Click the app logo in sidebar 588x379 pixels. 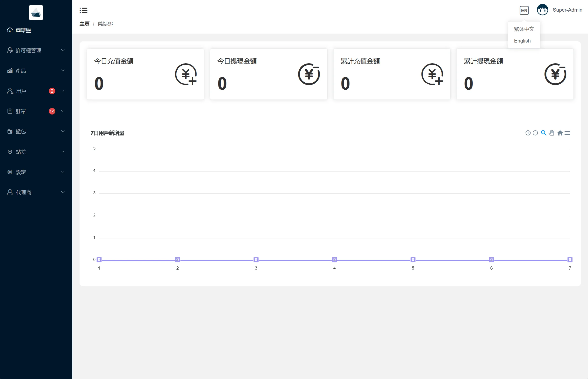[36, 12]
